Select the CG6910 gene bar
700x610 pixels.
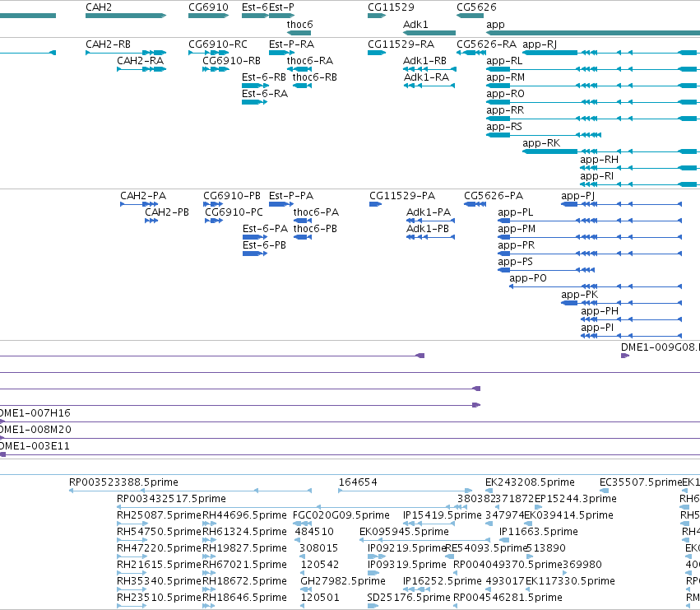point(208,16)
